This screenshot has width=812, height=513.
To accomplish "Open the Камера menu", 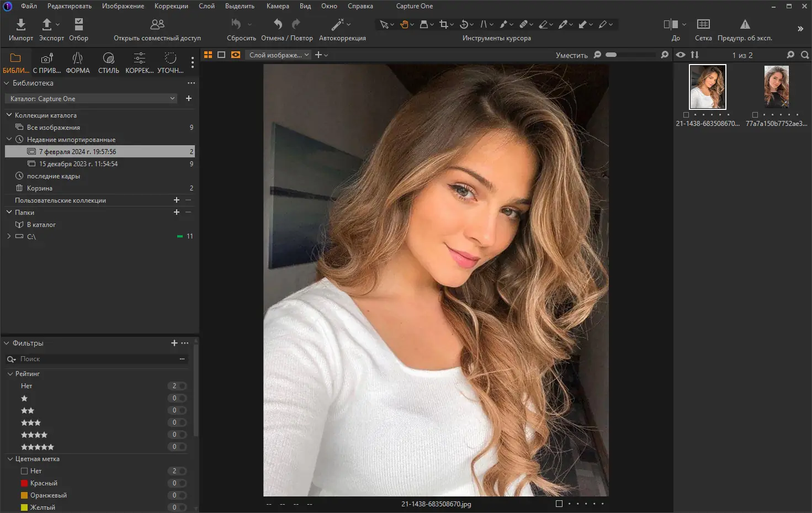I will point(278,6).
